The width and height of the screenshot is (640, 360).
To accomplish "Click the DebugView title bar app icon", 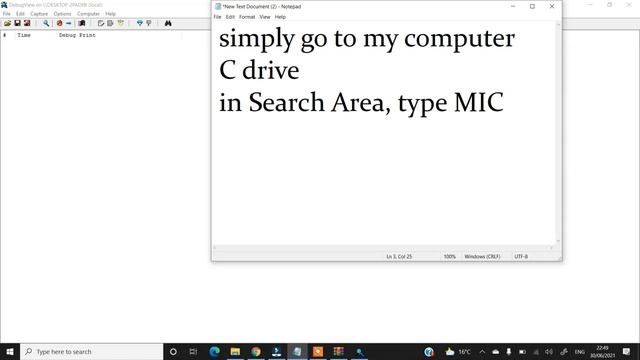I will click(4, 5).
